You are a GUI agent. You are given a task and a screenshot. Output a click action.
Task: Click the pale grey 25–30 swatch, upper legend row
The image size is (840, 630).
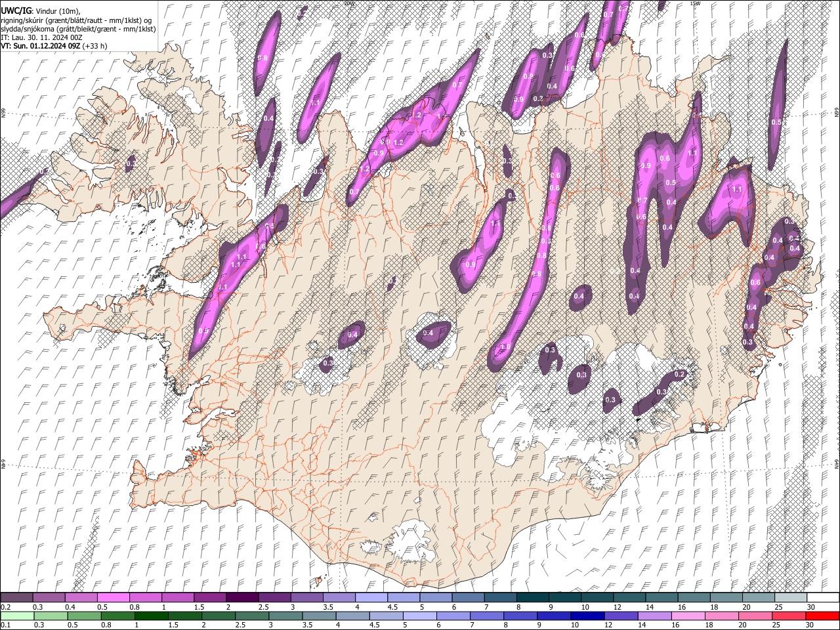790,598
